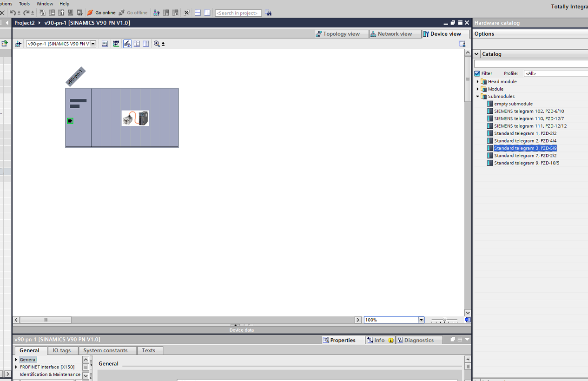Select SIEMENS telegram 102, PZD-6/10
Screen dimensions: 588x381
(x=529, y=112)
